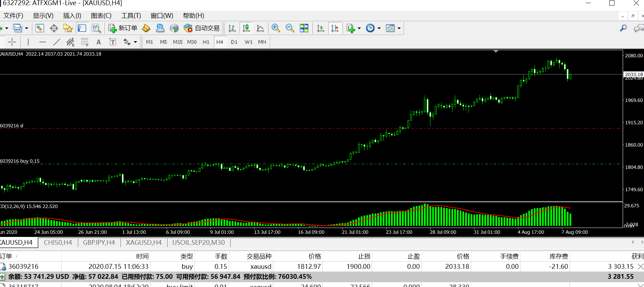
Task: Zoom in on the chart
Action: [x=276, y=28]
